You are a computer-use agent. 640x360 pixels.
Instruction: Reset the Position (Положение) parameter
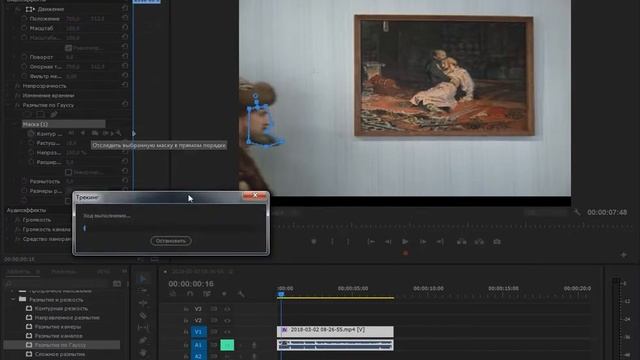tap(124, 19)
